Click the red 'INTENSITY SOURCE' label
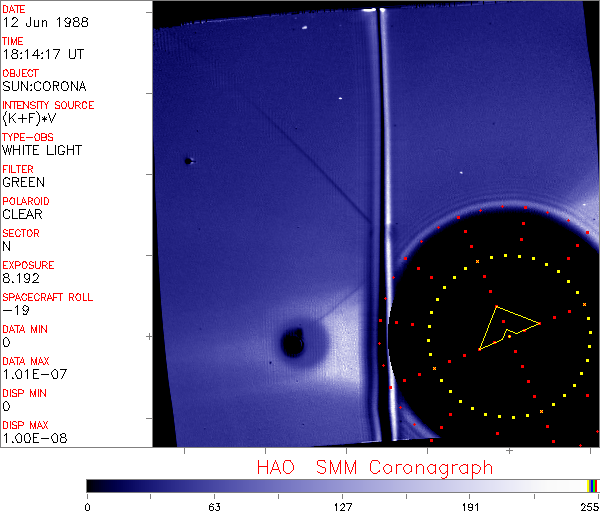The width and height of the screenshot is (600, 512). click(x=48, y=105)
